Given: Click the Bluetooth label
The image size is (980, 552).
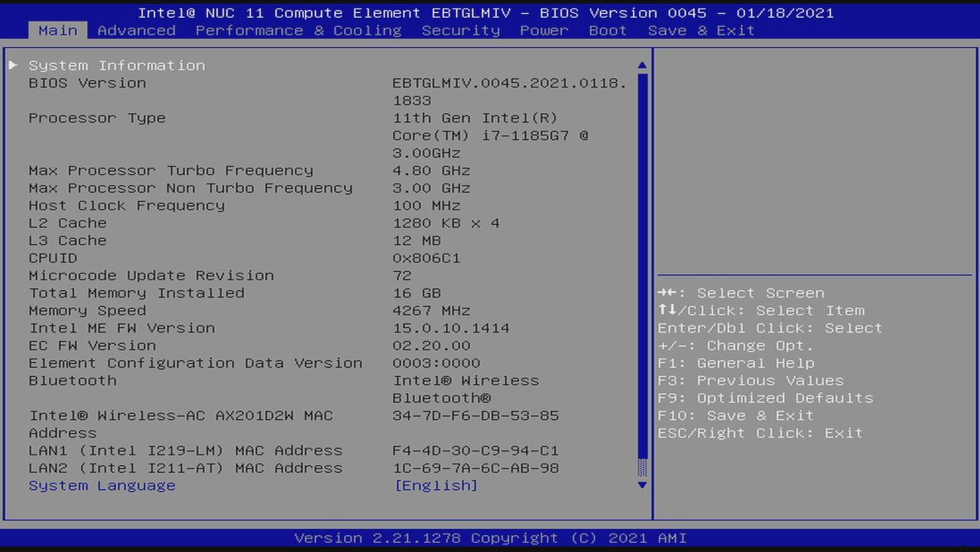Looking at the screenshot, I should (x=72, y=381).
